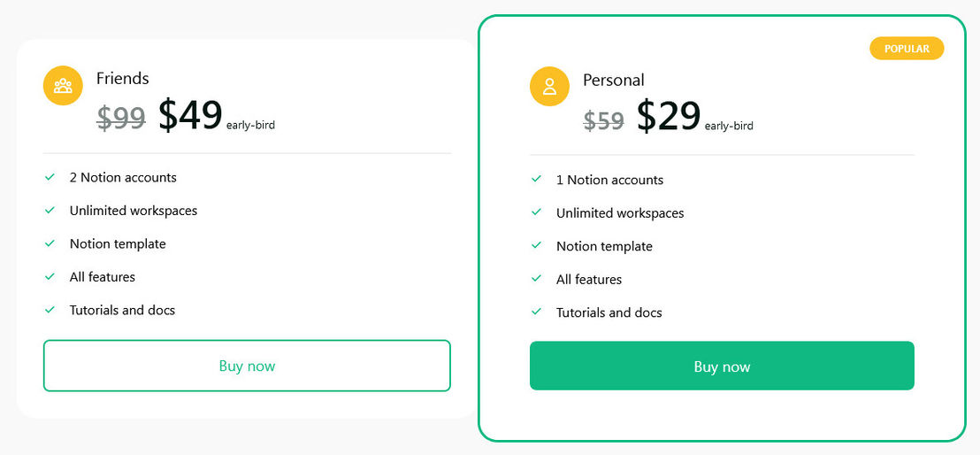Click checkmark beside Friends All features
The width and height of the screenshot is (980, 455).
pyautogui.click(x=50, y=277)
